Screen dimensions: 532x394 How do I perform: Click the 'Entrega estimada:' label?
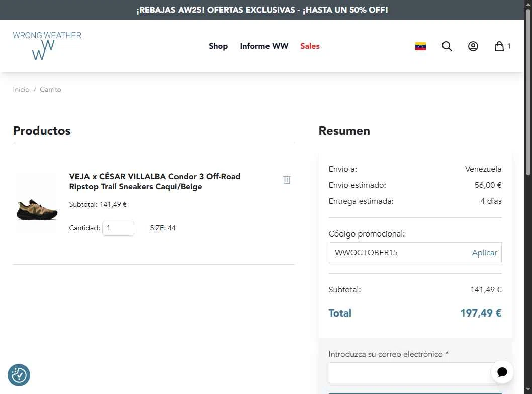pyautogui.click(x=361, y=201)
